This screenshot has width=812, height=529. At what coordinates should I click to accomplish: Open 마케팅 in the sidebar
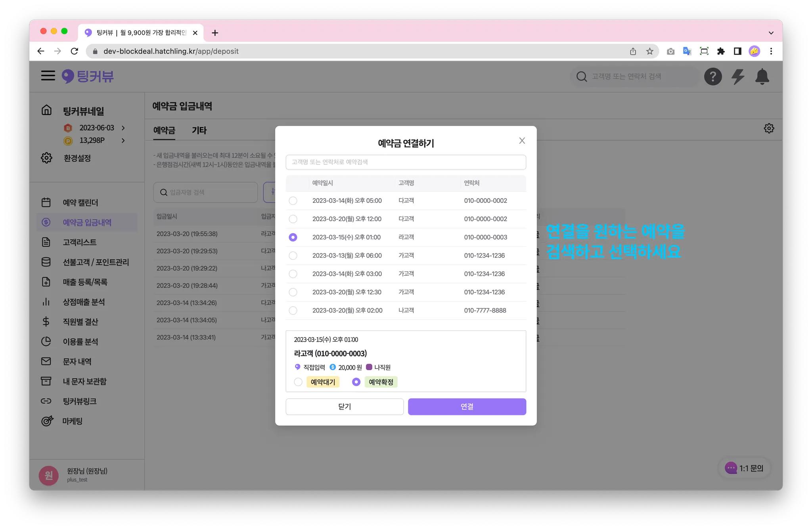(72, 421)
